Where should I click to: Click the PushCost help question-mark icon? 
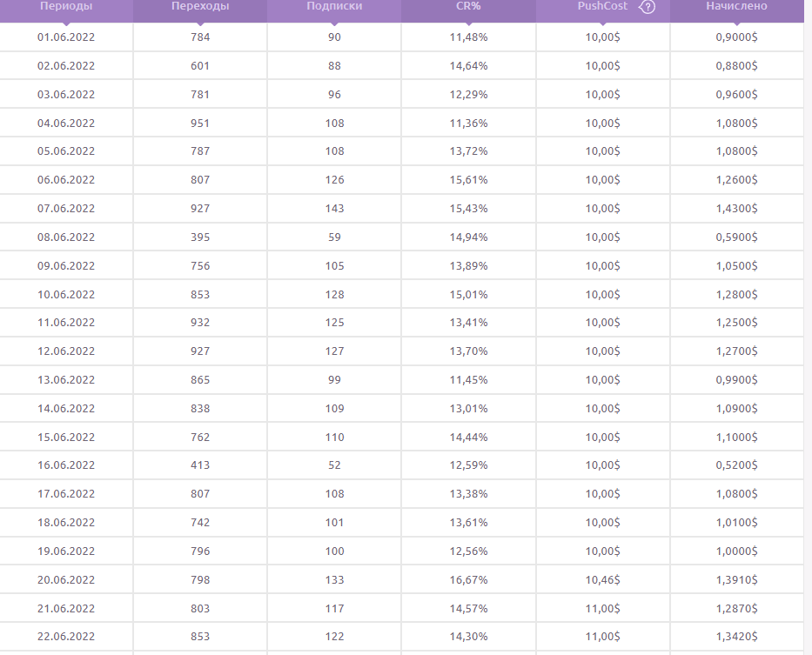(647, 7)
